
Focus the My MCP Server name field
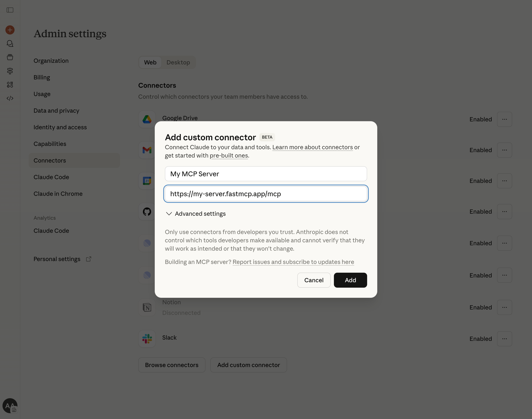point(266,174)
